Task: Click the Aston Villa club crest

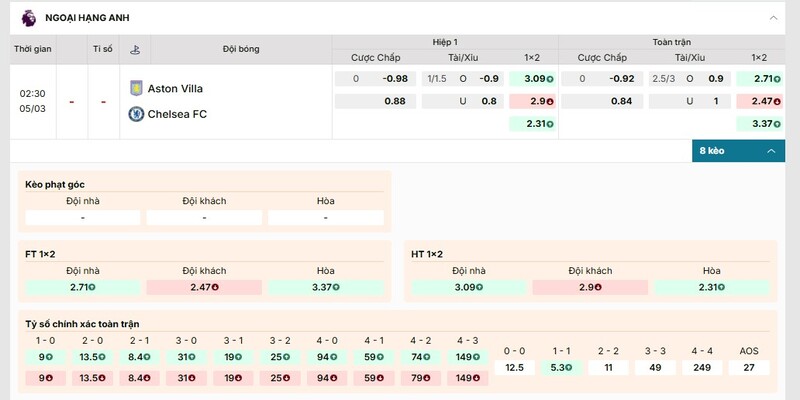Action: pyautogui.click(x=136, y=88)
